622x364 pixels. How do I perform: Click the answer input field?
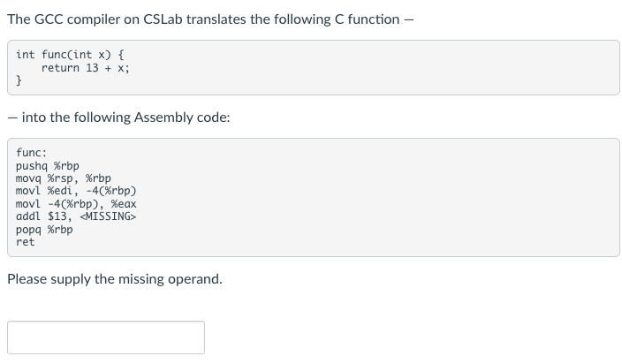[x=106, y=337]
